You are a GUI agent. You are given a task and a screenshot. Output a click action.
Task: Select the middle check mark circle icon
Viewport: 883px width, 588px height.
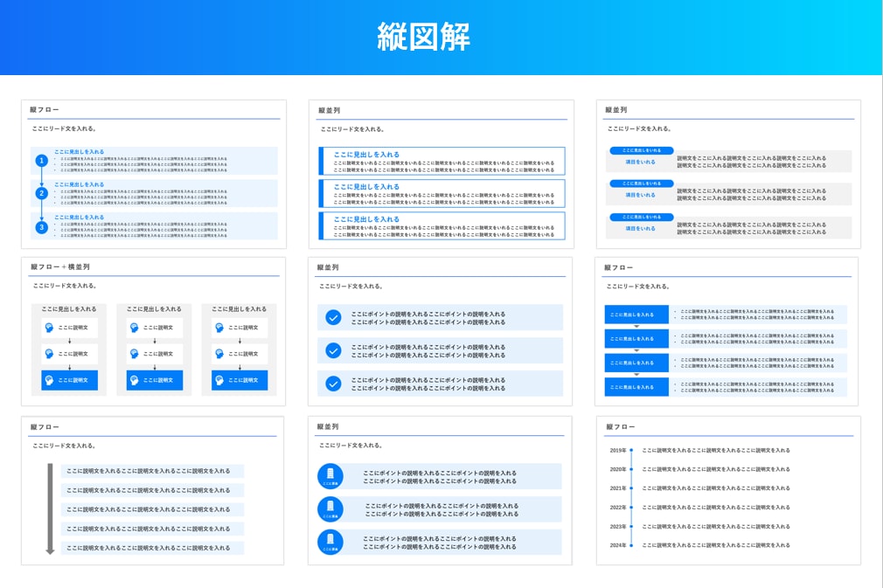333,350
